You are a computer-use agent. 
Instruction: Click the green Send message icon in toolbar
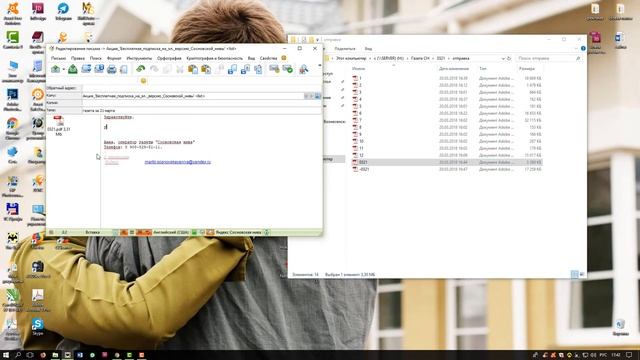pyautogui.click(x=55, y=69)
